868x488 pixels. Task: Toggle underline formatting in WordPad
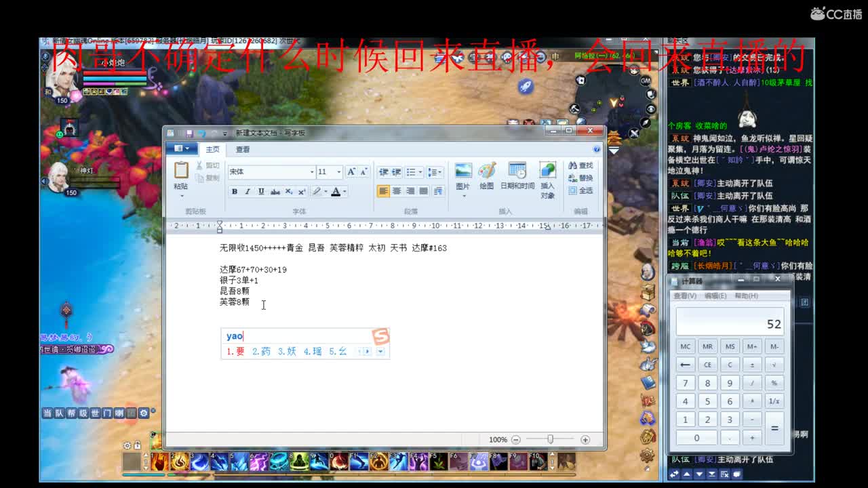[261, 192]
